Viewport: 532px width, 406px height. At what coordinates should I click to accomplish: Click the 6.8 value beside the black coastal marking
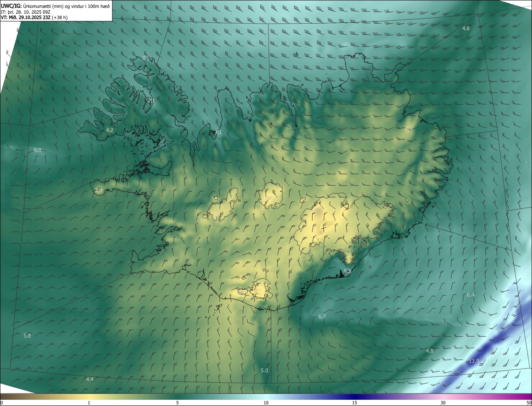coord(347,271)
